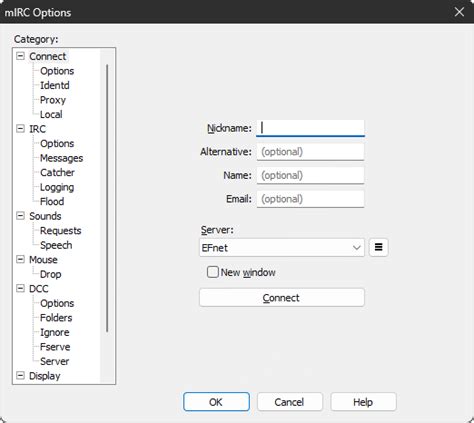The image size is (474, 423).
Task: Open Help for mIRC Options
Action: tap(363, 402)
